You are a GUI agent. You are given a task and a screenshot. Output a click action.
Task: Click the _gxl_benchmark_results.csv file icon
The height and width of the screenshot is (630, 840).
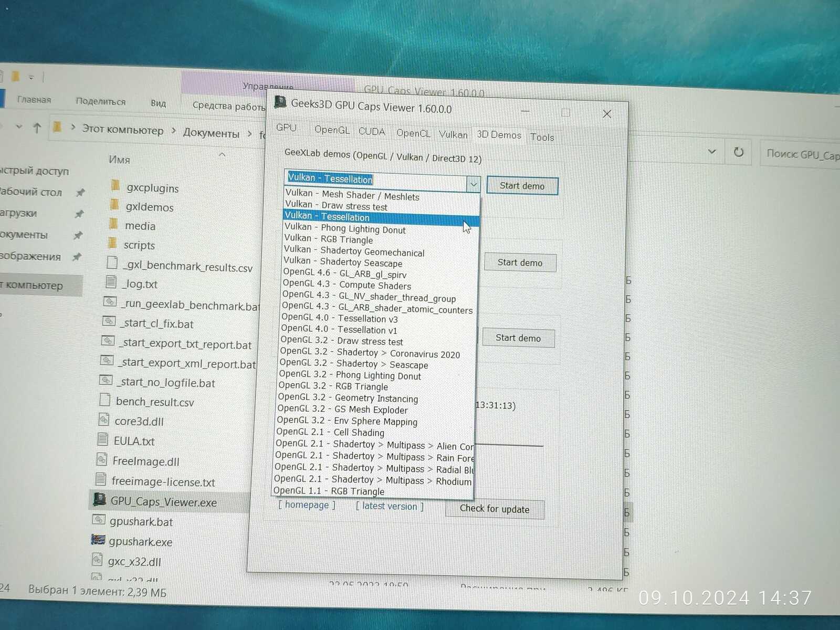(x=112, y=262)
